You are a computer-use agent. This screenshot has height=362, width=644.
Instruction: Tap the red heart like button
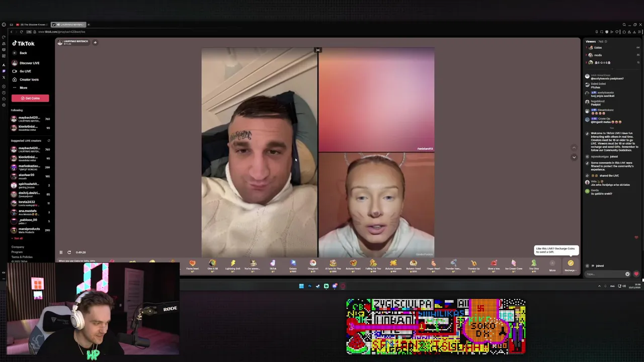[x=636, y=274]
